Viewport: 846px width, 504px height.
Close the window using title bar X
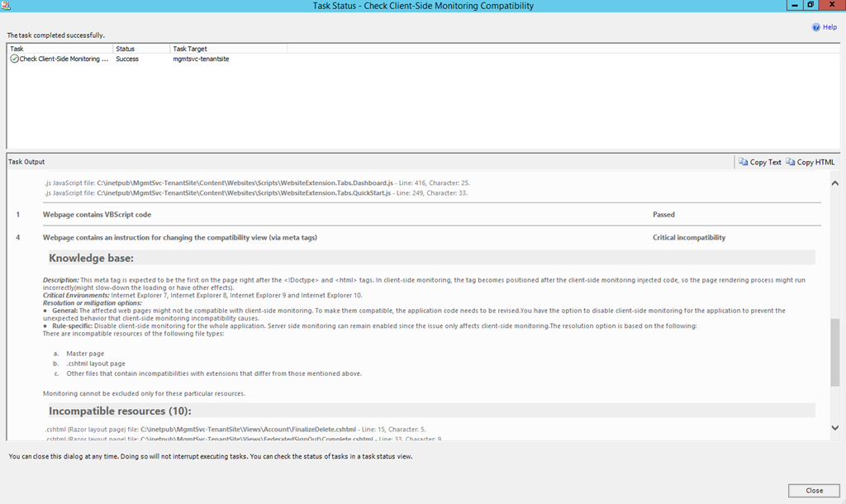(831, 6)
